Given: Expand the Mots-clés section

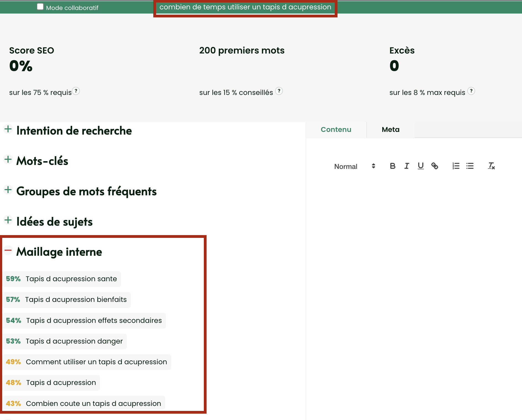Looking at the screenshot, I should tap(8, 160).
